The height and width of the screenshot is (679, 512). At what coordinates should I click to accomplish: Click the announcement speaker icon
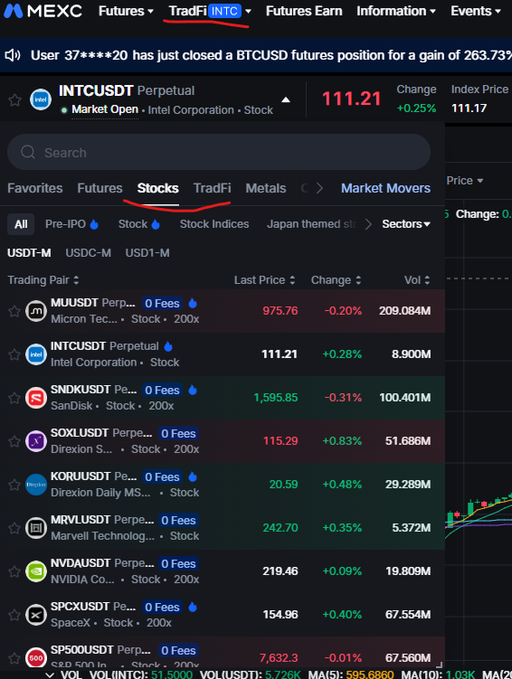point(13,55)
